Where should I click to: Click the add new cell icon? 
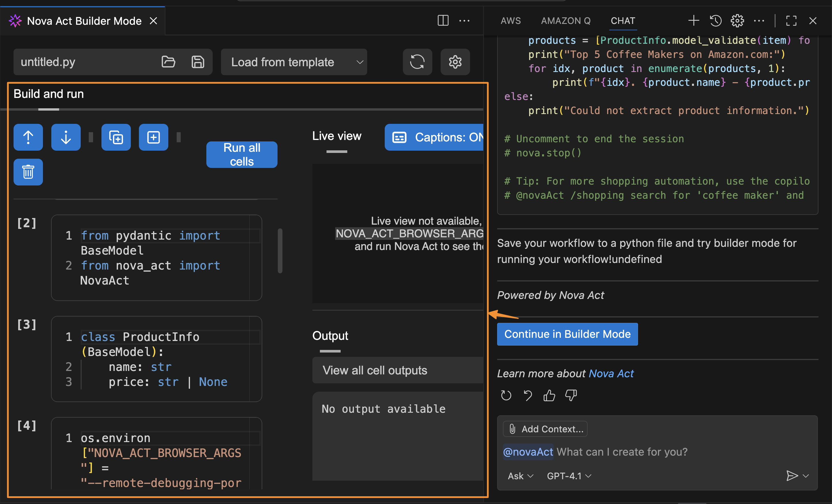[153, 137]
